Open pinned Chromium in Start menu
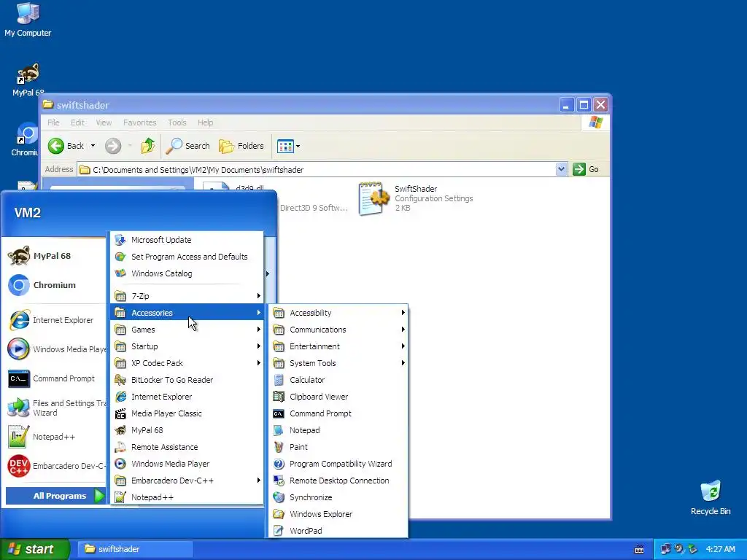The height and width of the screenshot is (560, 747). tap(55, 285)
